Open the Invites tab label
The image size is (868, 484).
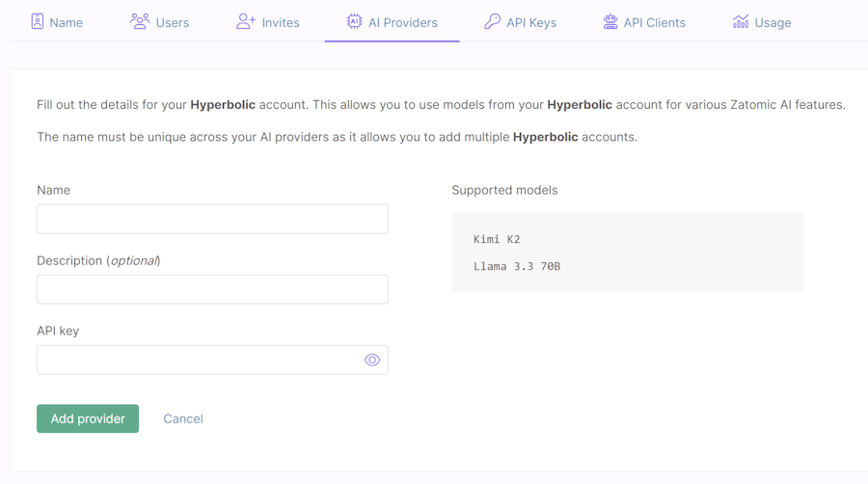click(x=281, y=23)
